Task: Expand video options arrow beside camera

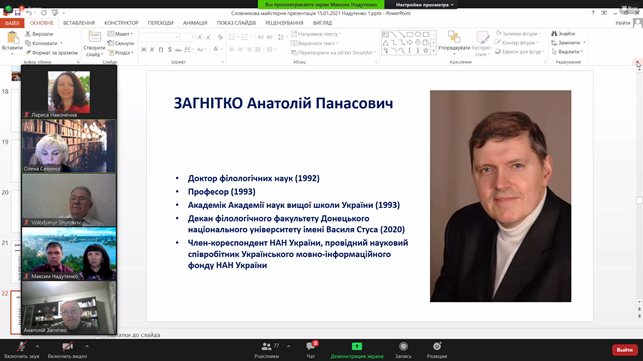Action: point(87,347)
